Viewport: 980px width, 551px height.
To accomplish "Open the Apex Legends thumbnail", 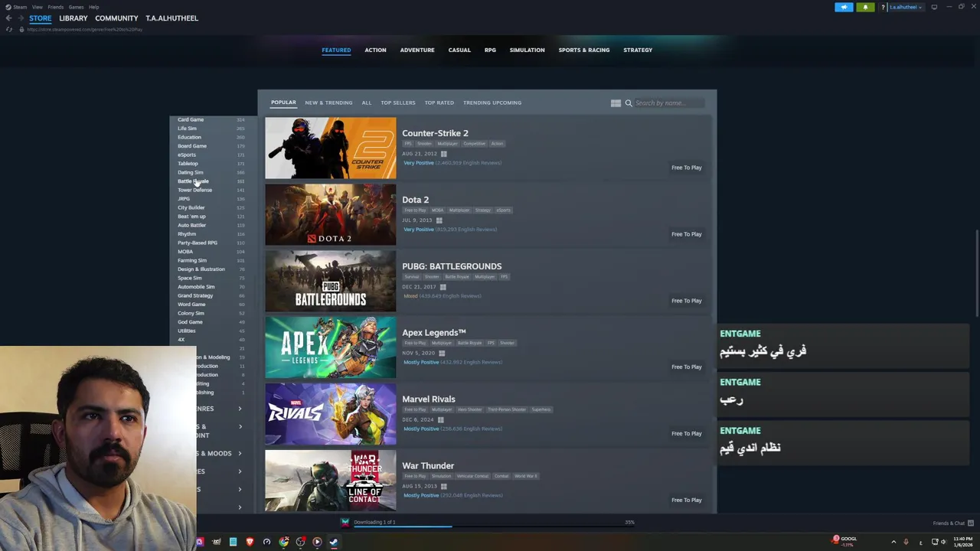I will point(331,347).
